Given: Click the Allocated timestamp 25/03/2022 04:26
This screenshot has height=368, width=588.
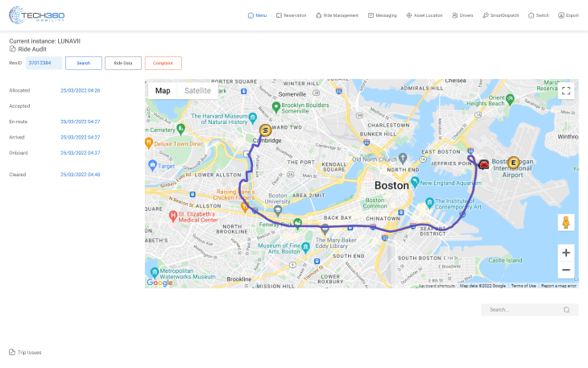Looking at the screenshot, I should point(81,90).
